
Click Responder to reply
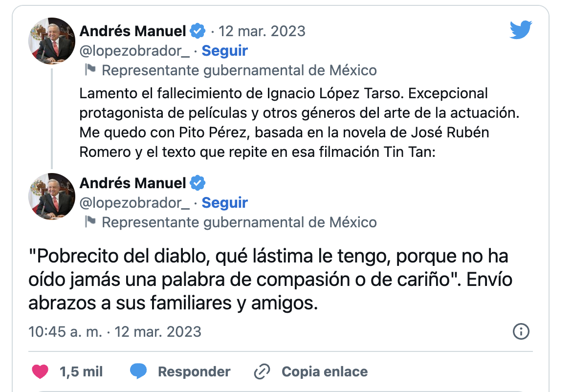pos(194,371)
